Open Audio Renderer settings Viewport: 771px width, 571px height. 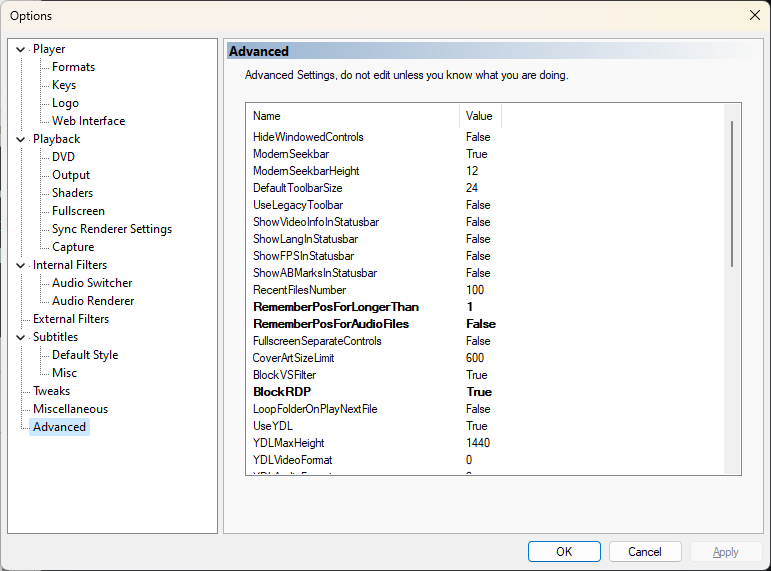[93, 301]
